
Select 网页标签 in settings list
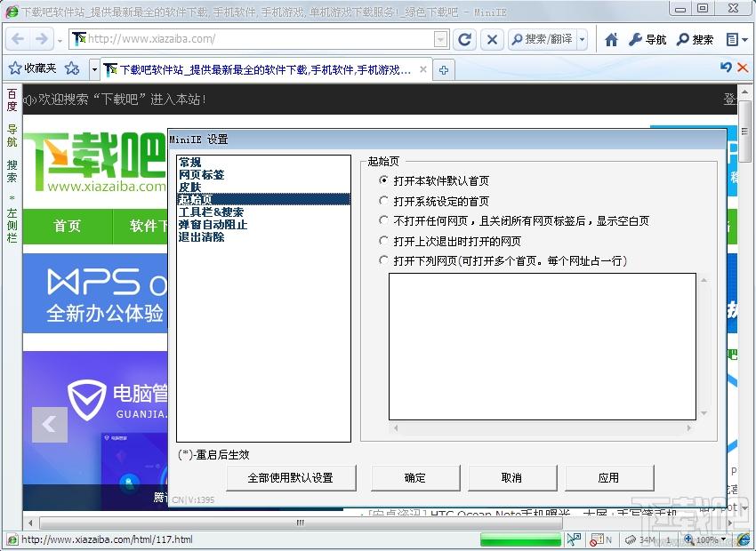[201, 175]
